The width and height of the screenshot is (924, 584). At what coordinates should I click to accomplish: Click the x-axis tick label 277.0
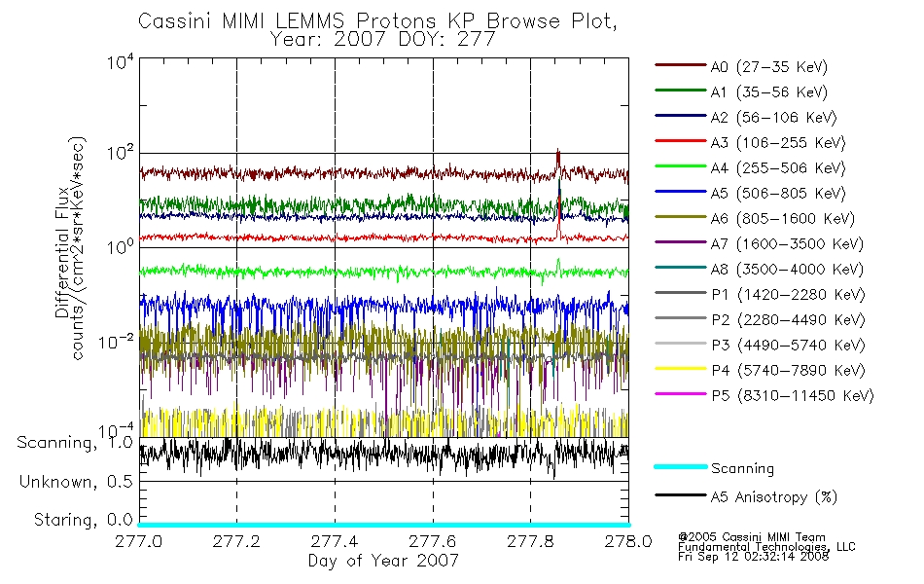138,541
